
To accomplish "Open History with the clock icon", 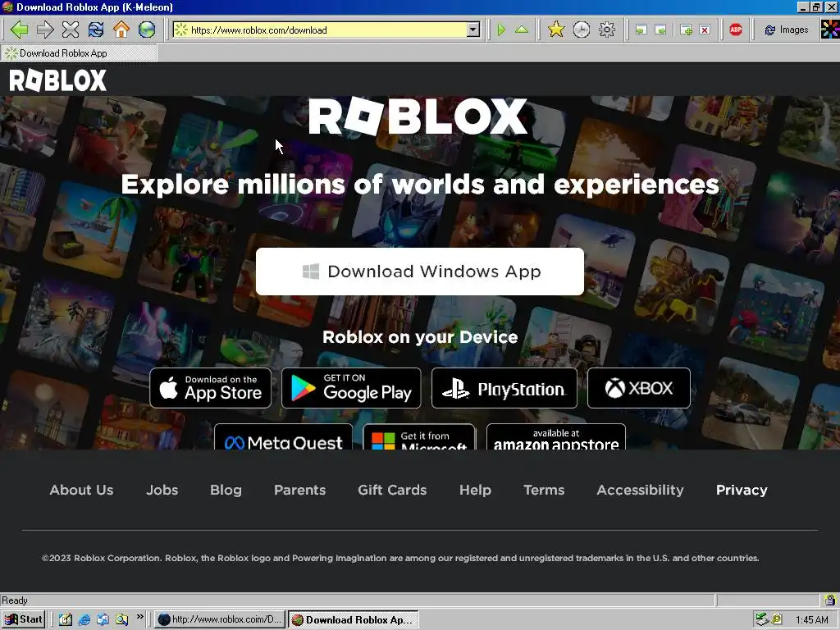I will [582, 30].
